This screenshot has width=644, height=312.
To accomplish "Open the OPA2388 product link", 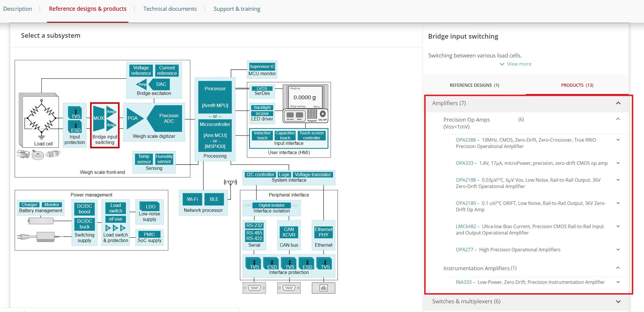I will 465,140.
